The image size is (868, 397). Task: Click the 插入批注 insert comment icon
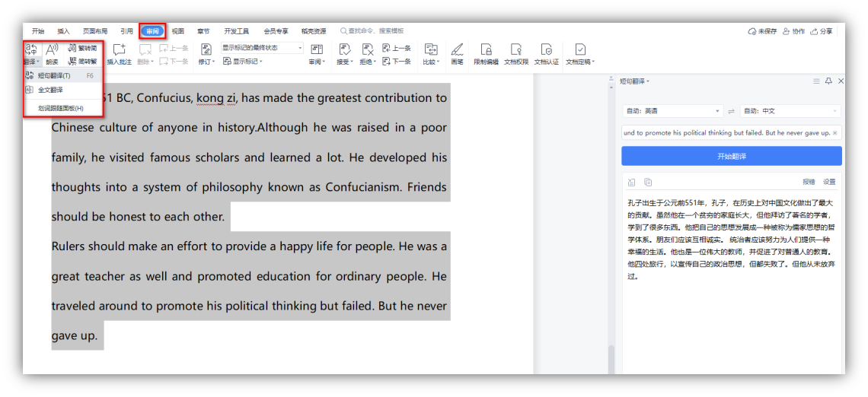pyautogui.click(x=119, y=52)
